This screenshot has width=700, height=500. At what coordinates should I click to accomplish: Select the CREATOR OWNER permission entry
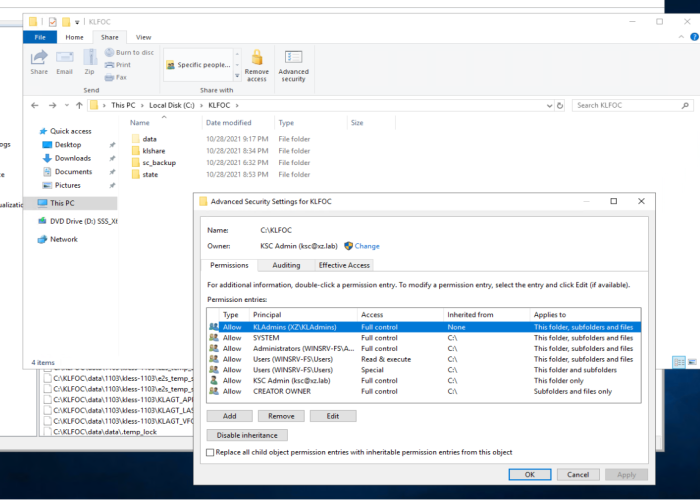[x=270, y=391]
